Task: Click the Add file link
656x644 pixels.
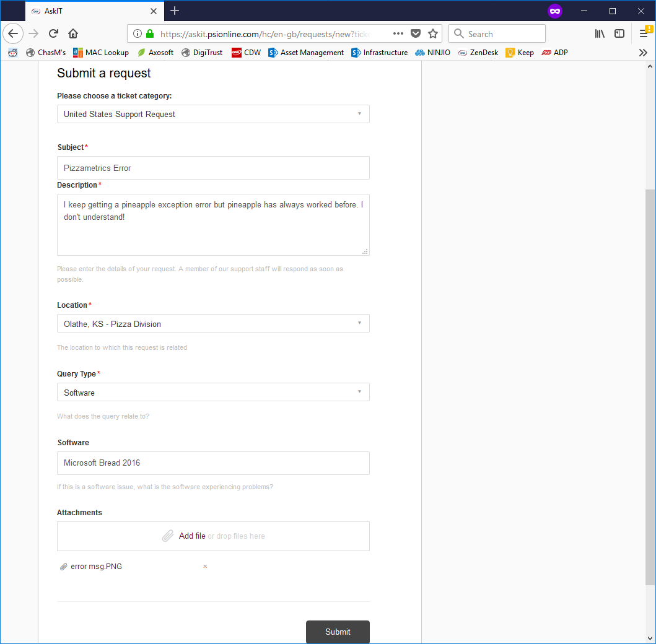Action: [x=192, y=536]
